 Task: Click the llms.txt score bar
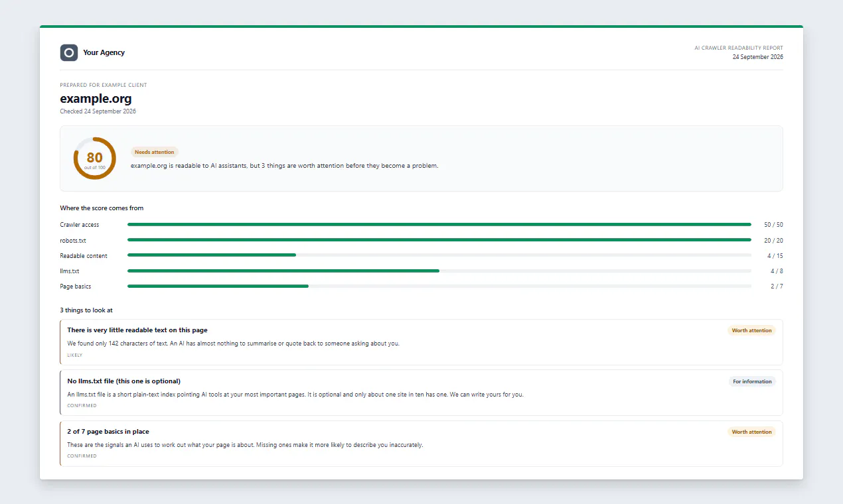(439, 271)
